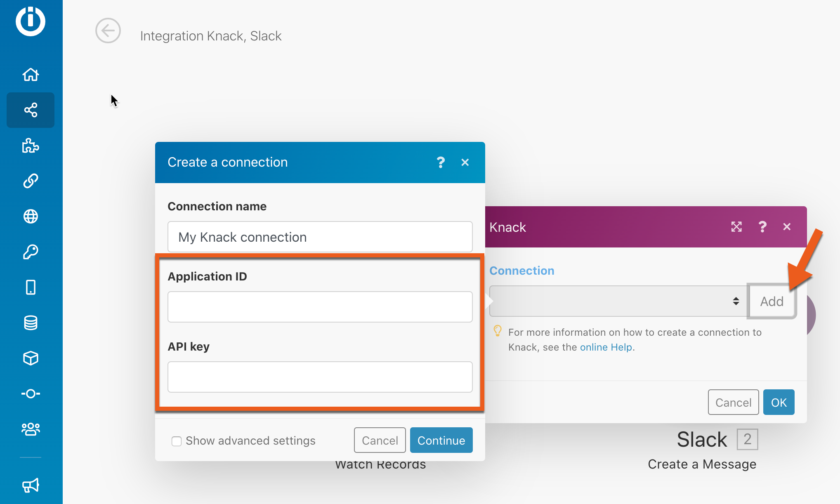Open the Home dashboard icon
This screenshot has height=504, width=840.
coord(31,75)
